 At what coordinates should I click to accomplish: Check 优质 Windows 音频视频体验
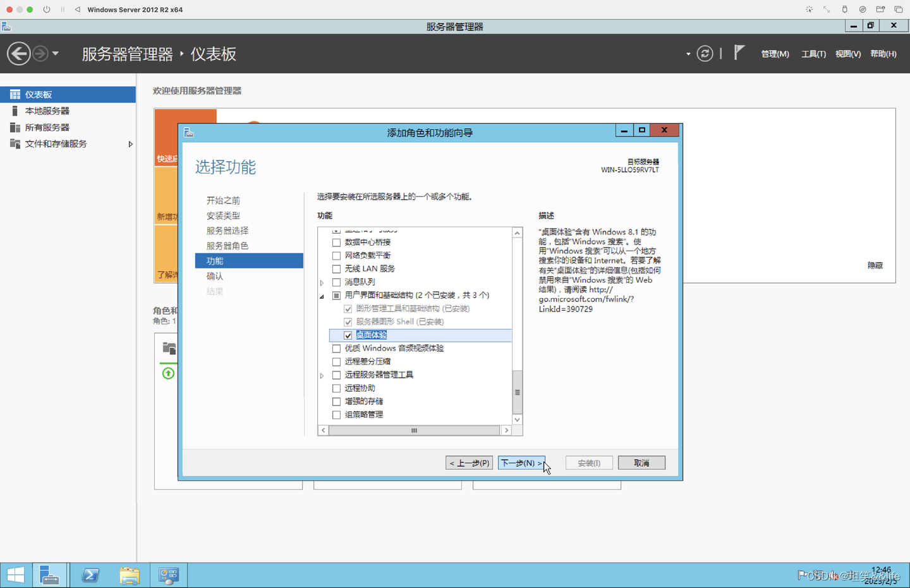[x=336, y=349]
